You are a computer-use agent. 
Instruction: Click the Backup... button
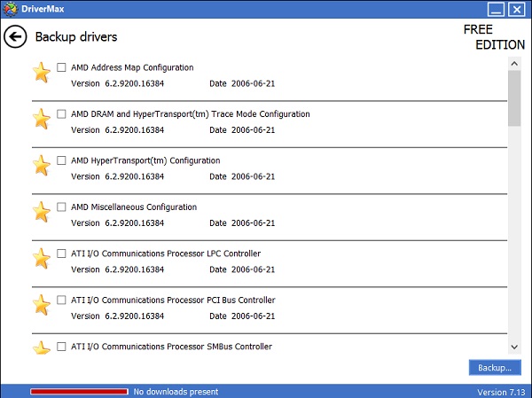(x=495, y=368)
